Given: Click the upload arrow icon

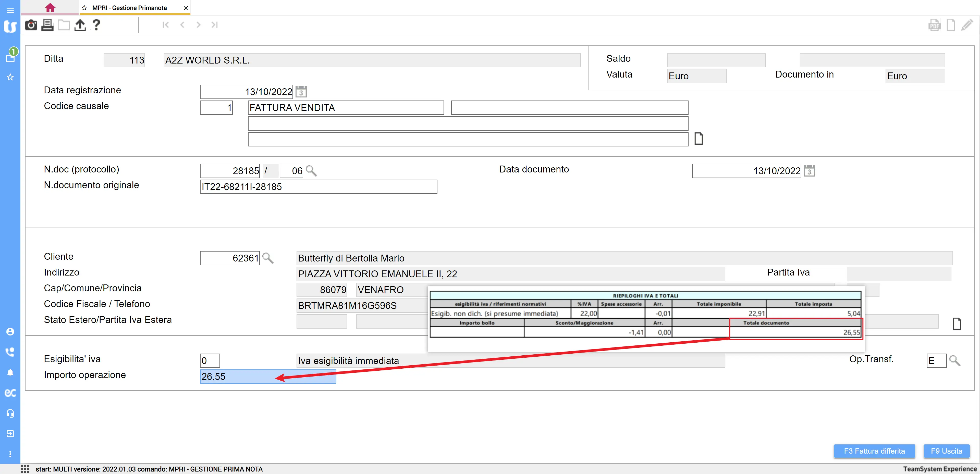Looking at the screenshot, I should (x=80, y=25).
